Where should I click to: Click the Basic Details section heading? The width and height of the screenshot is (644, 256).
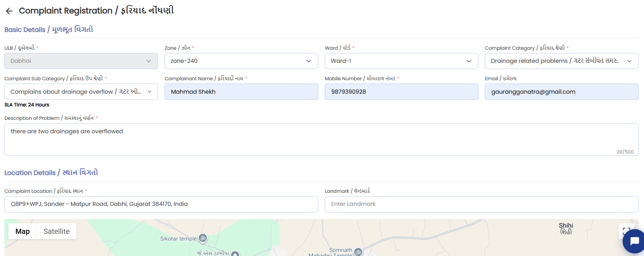(49, 29)
